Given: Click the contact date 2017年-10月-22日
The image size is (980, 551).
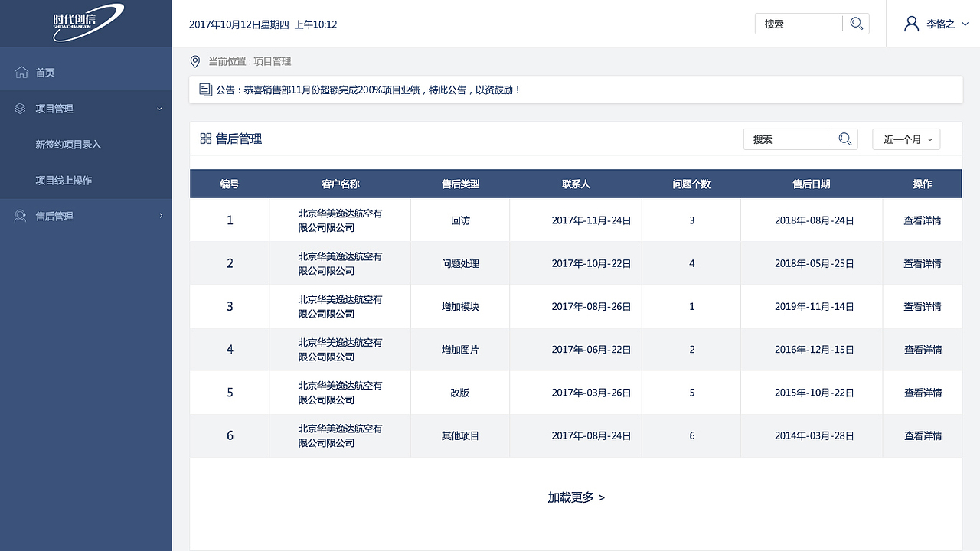Looking at the screenshot, I should (591, 263).
